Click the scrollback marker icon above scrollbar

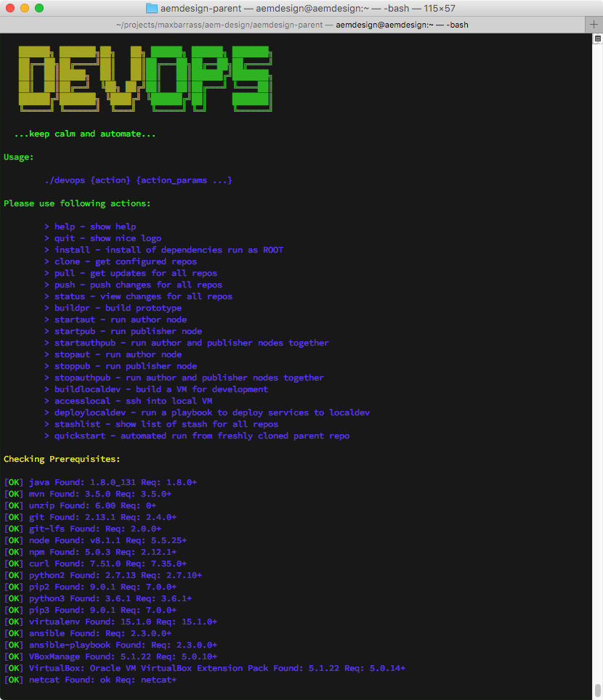click(598, 38)
